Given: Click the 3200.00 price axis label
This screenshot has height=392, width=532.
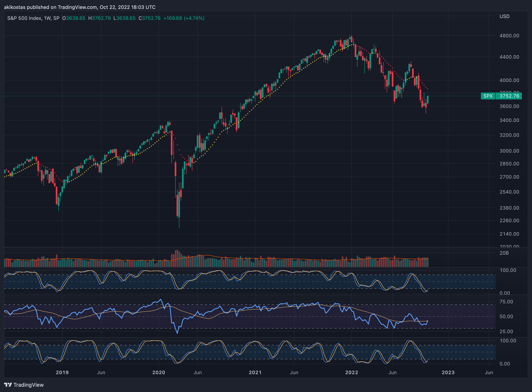Looking at the screenshot, I should [x=509, y=135].
